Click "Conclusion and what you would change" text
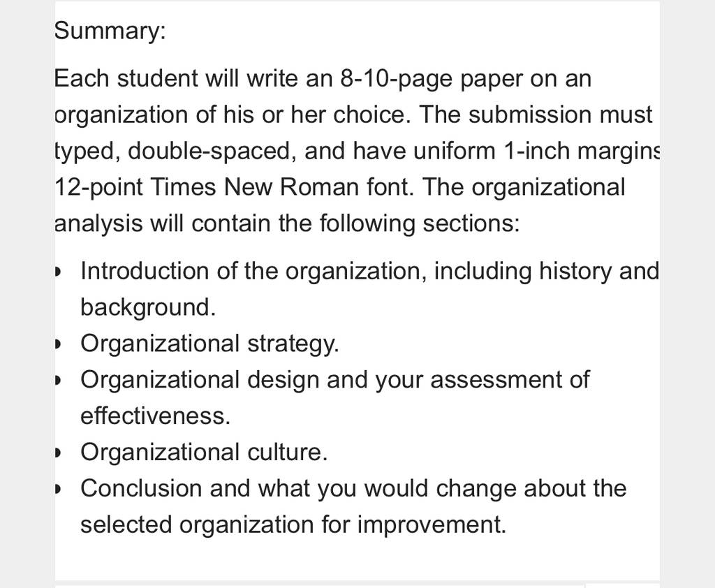The image size is (715, 588). (300, 489)
